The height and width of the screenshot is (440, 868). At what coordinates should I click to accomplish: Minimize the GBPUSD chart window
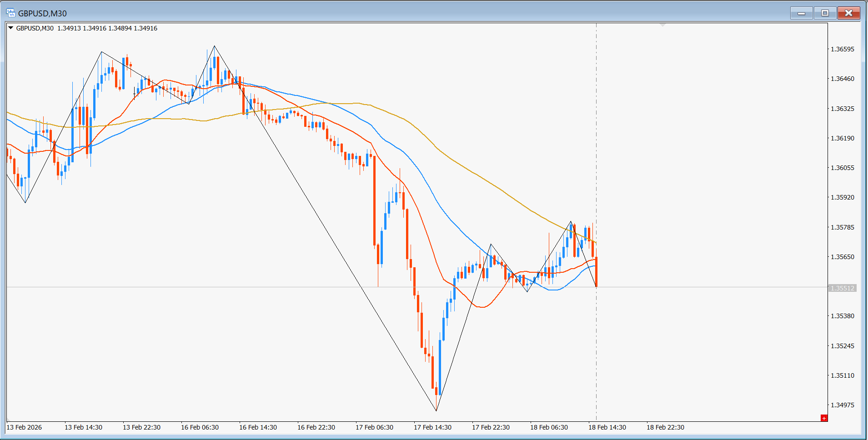pyautogui.click(x=801, y=13)
